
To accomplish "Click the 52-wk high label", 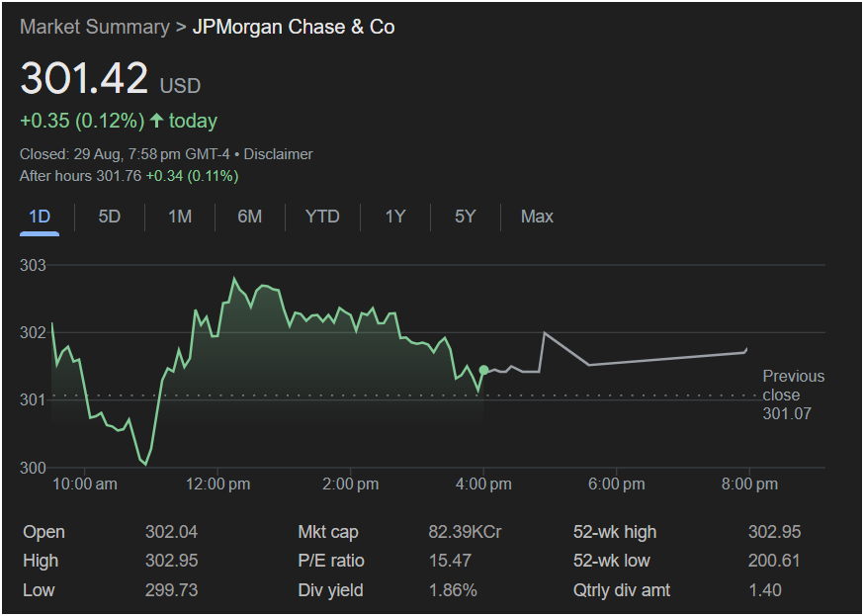I will pos(614,532).
